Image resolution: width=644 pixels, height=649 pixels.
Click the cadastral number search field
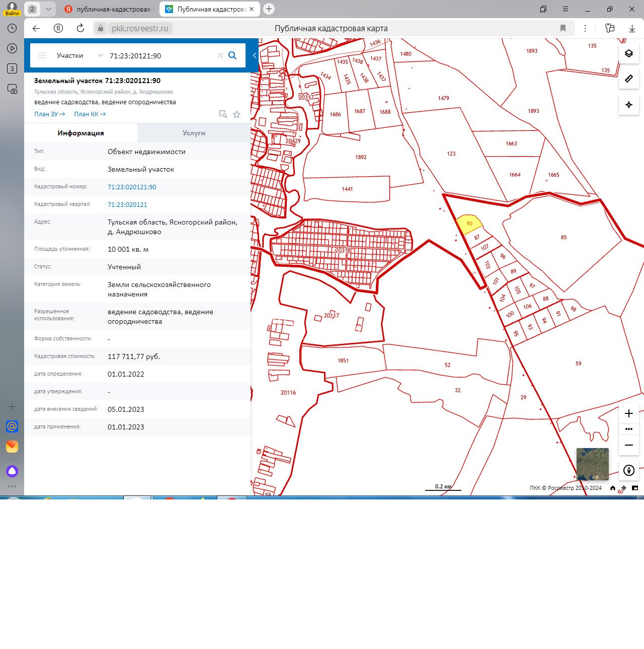point(161,55)
